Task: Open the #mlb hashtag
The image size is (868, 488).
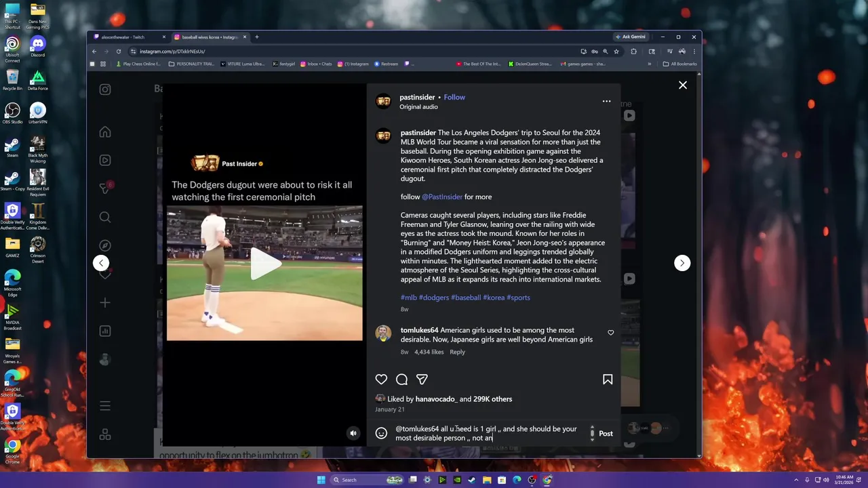Action: [x=409, y=298]
